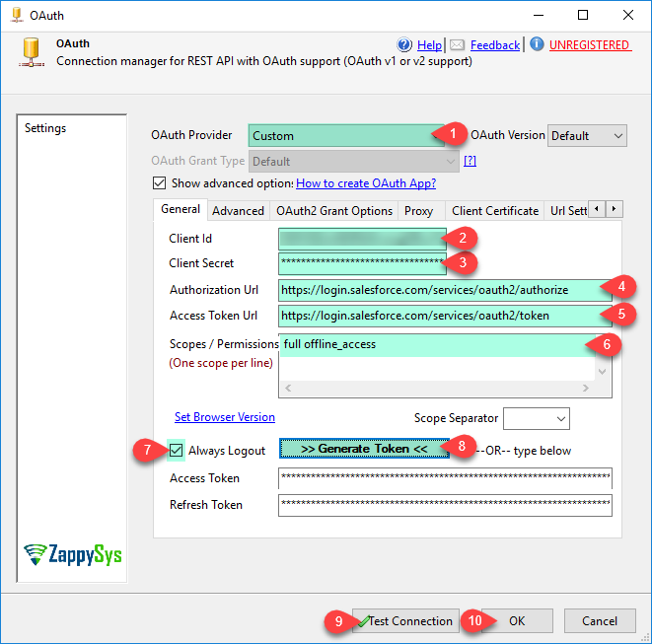652x644 pixels.
Task: Toggle the Always Logout checkbox
Action: [176, 450]
